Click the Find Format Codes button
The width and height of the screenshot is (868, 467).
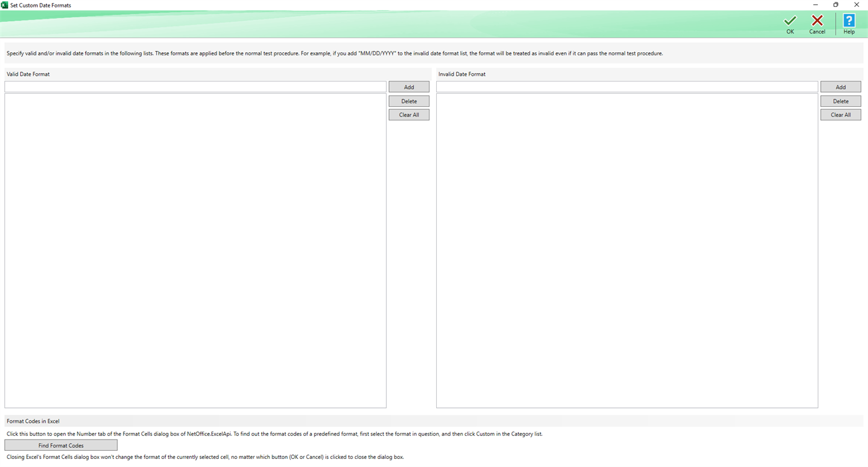point(60,445)
